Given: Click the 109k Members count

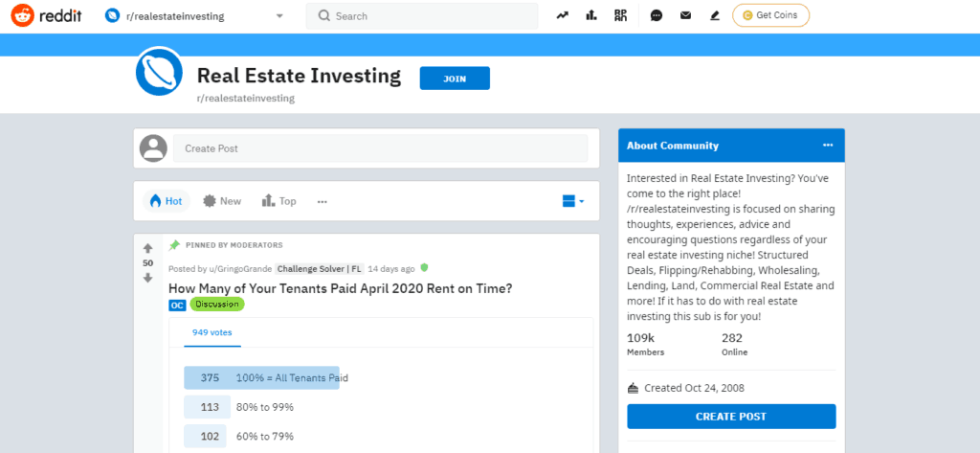Looking at the screenshot, I should click(x=645, y=344).
